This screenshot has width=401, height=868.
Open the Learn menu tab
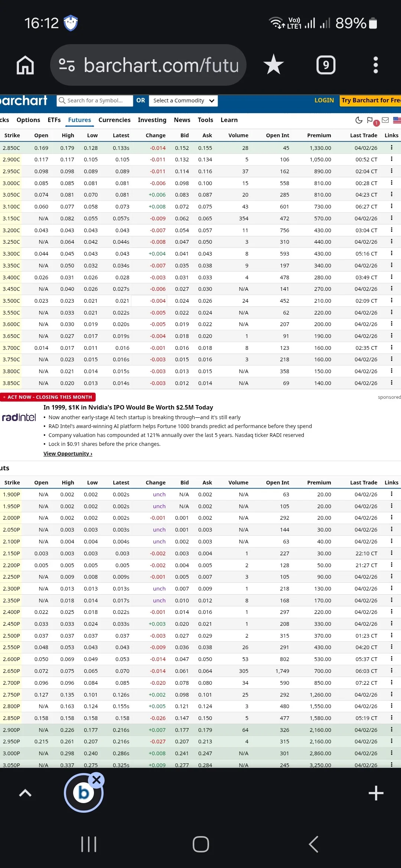tap(229, 120)
